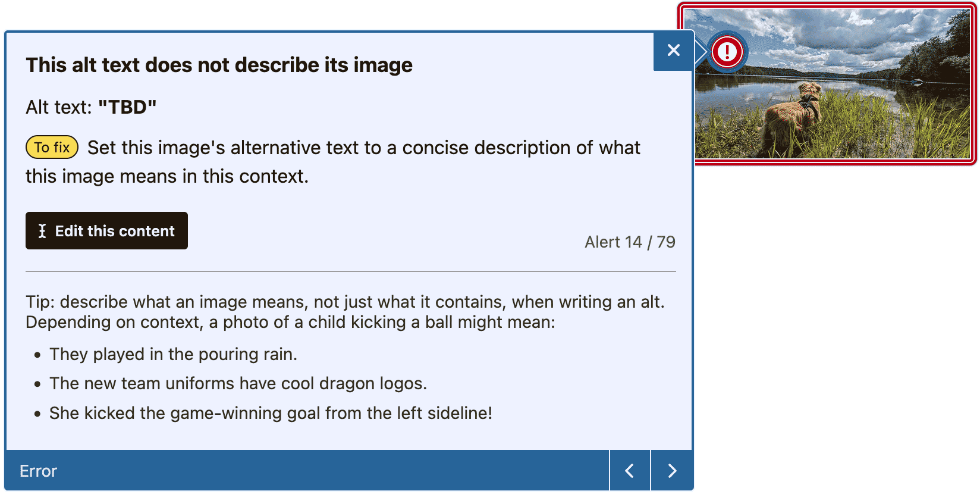Image resolution: width=980 pixels, height=494 pixels.
Task: Click the left chevron to view previous alert
Action: point(630,470)
